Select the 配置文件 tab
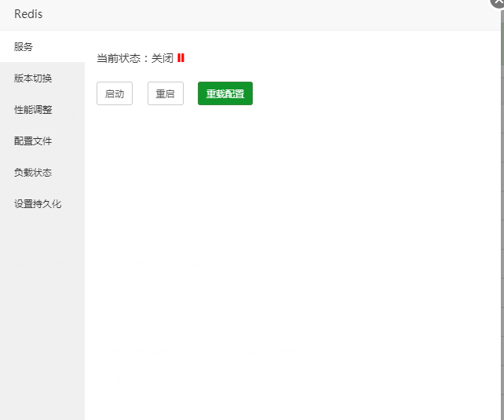This screenshot has width=504, height=420. pos(42,141)
